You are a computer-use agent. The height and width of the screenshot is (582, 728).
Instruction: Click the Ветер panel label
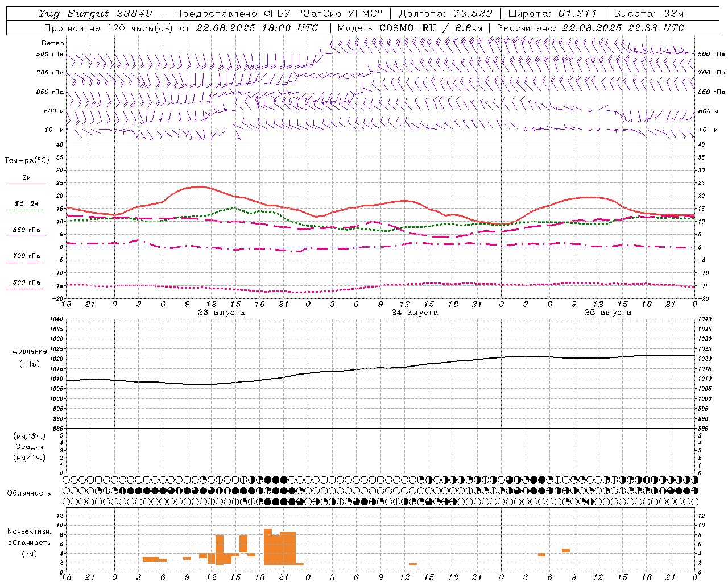[x=53, y=43]
